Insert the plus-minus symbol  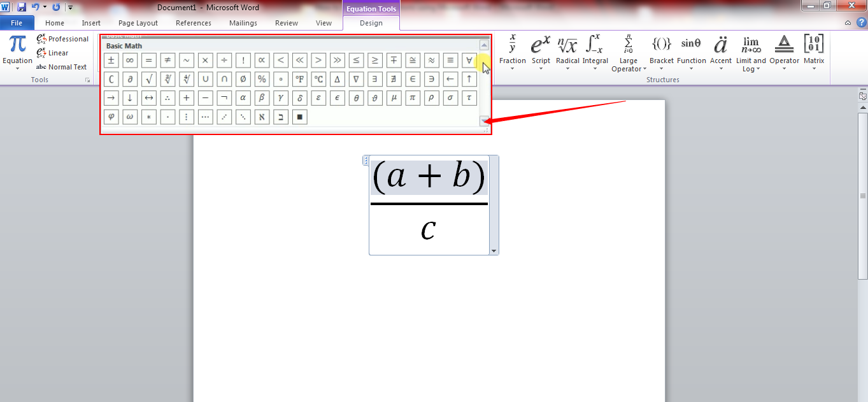[111, 60]
